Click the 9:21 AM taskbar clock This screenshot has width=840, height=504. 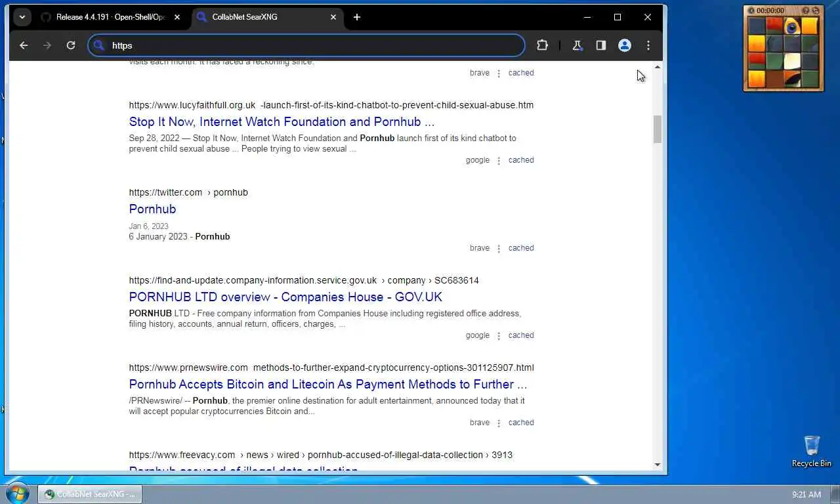tap(807, 494)
